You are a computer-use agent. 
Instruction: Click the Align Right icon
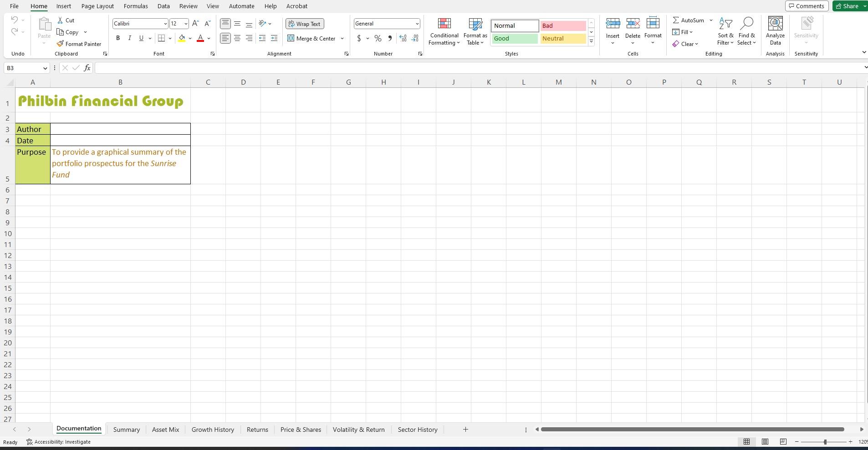coord(249,39)
